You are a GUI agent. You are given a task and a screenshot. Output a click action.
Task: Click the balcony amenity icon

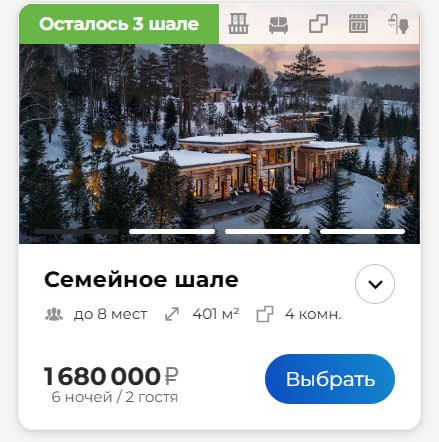[x=238, y=24]
